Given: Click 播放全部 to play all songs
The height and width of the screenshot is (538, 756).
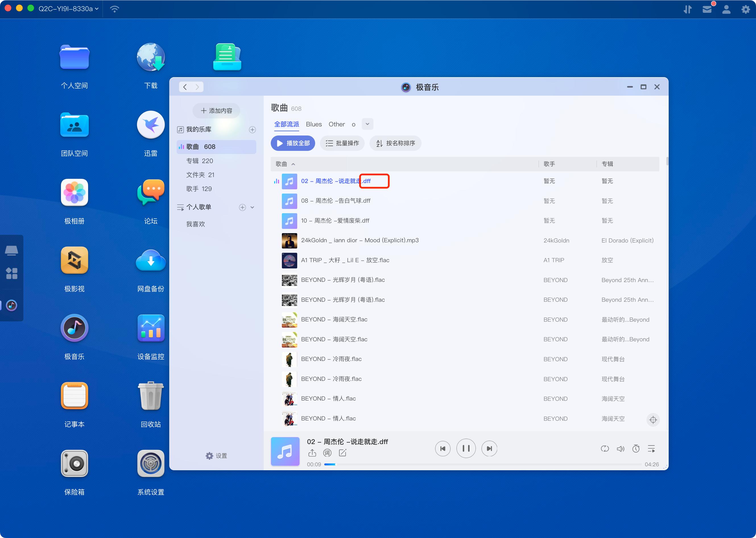Looking at the screenshot, I should pos(293,143).
